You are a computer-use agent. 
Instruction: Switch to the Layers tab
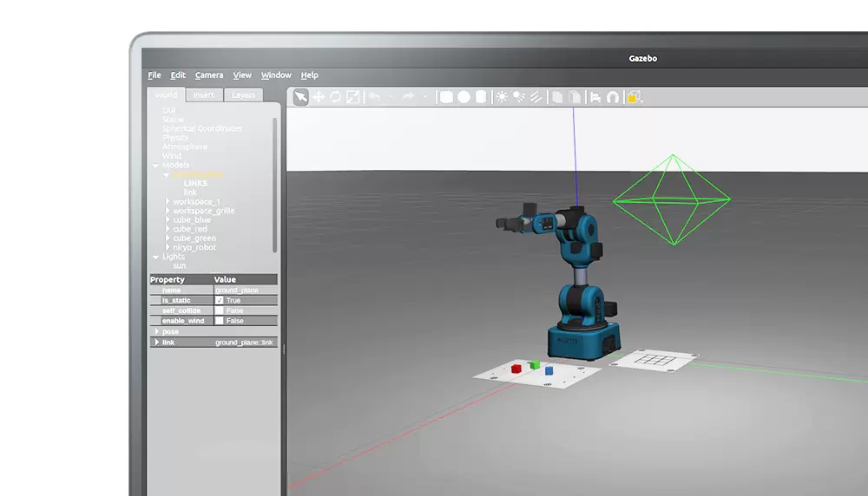[x=244, y=95]
